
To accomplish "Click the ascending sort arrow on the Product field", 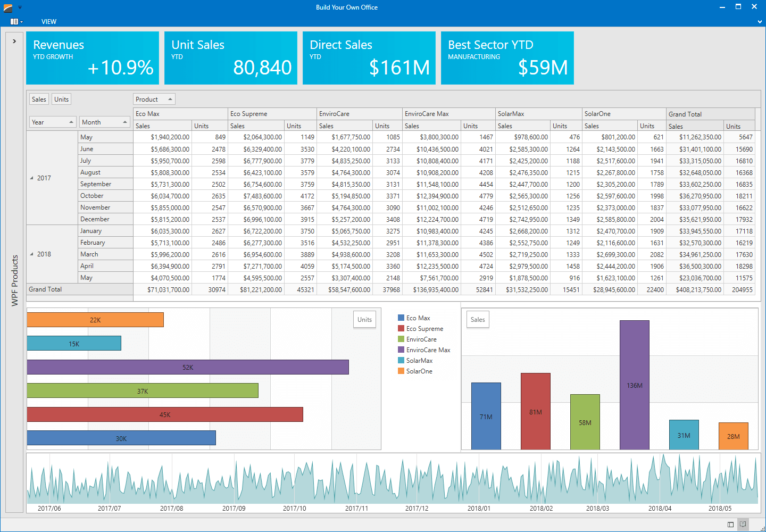I will [170, 98].
